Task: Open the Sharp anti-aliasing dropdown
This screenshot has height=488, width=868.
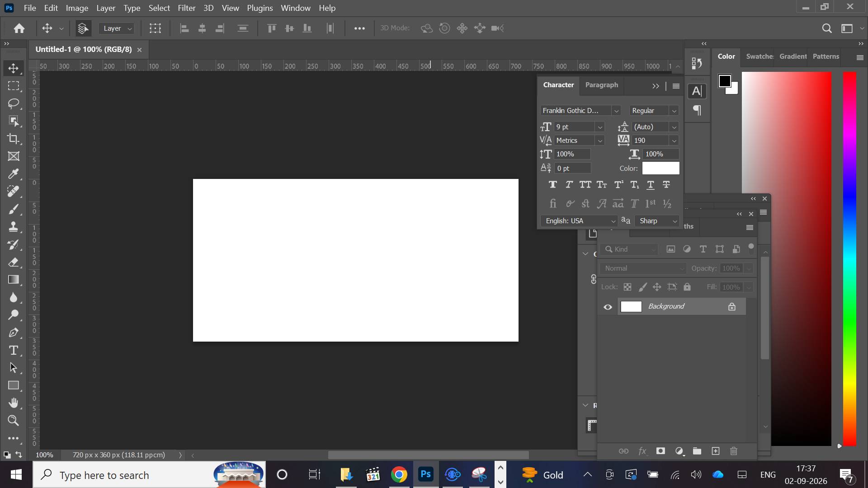Action: pos(657,221)
